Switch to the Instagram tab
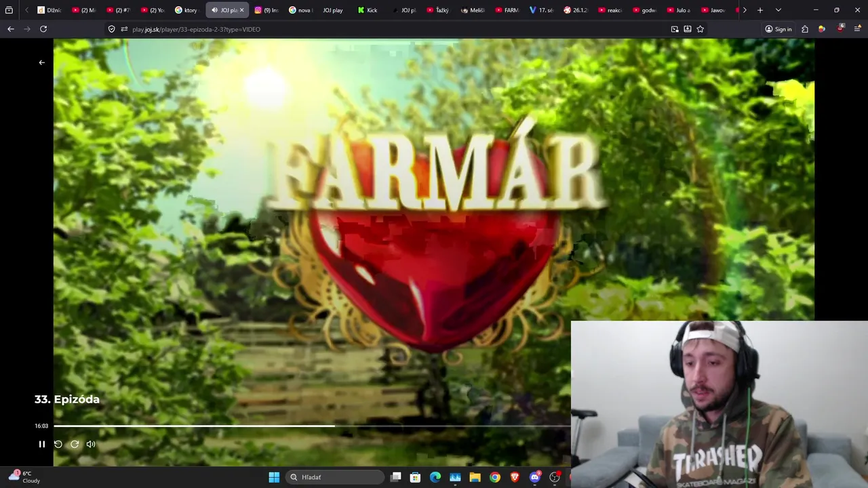Screen dimensions: 868x488 pyautogui.click(x=267, y=10)
